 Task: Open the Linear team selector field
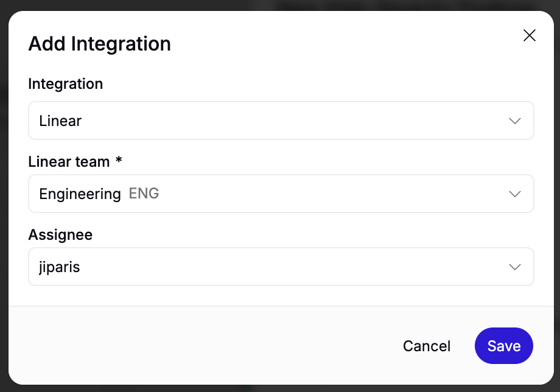[281, 194]
